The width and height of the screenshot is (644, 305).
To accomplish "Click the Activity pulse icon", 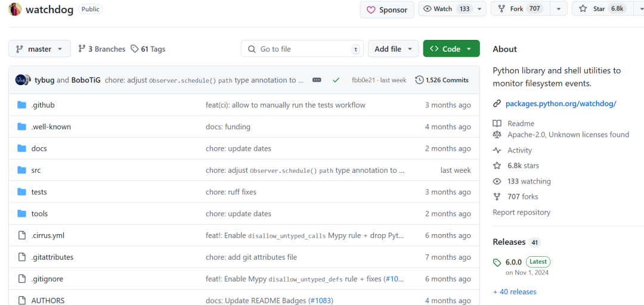I will pyautogui.click(x=497, y=151).
